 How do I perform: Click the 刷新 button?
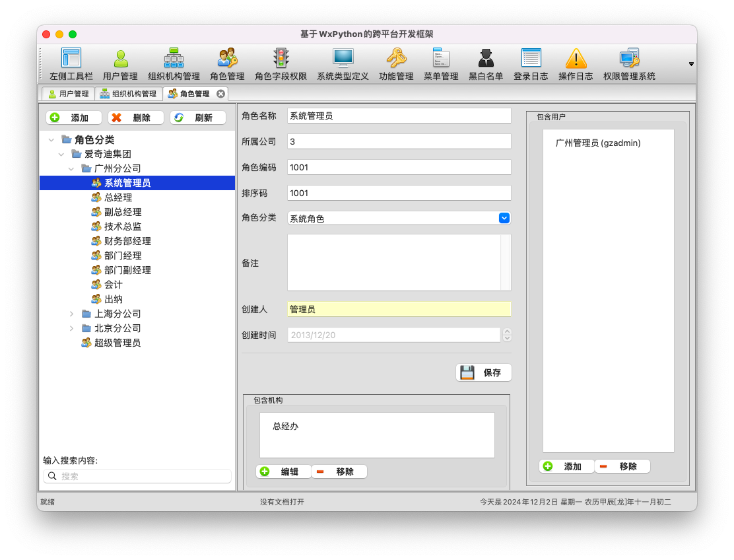tap(197, 118)
